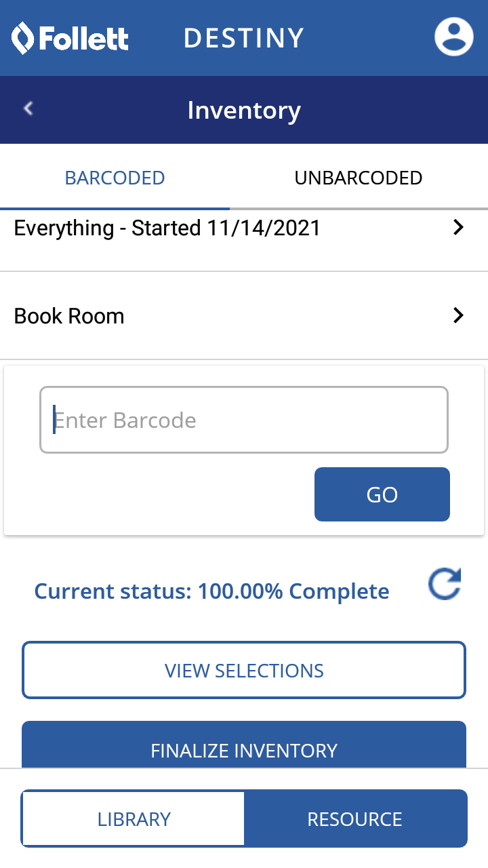488x868 pixels.
Task: Open VIEW SELECTIONS
Action: click(x=244, y=671)
